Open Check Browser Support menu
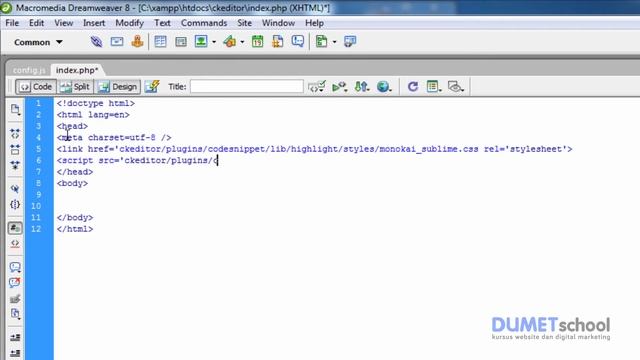The width and height of the screenshot is (640, 360). 316,87
